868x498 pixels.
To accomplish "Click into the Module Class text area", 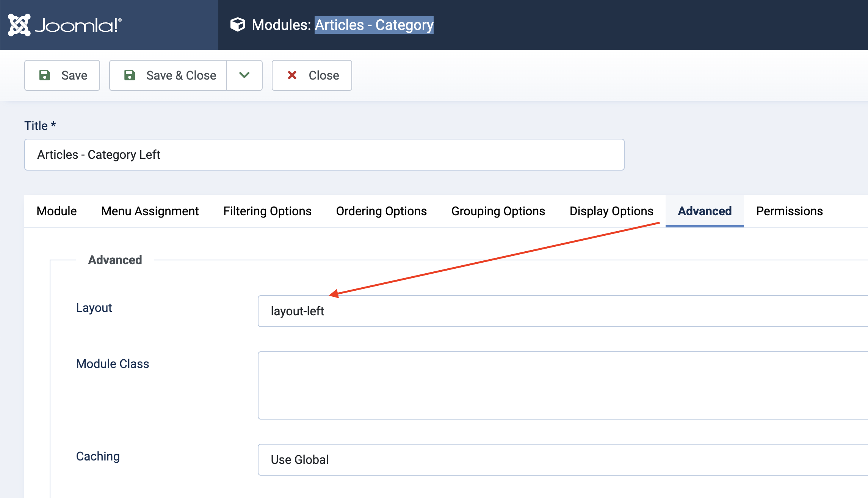I will click(x=561, y=385).
